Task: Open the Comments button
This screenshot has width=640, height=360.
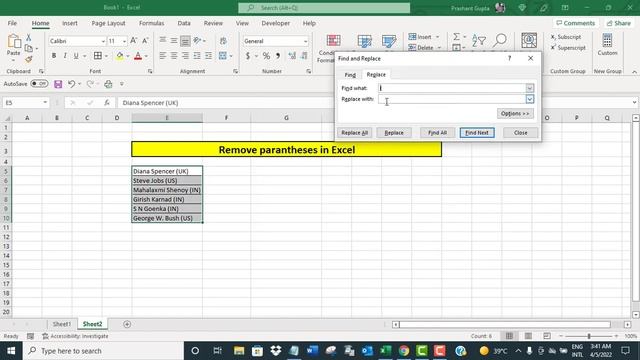Action: [576, 23]
